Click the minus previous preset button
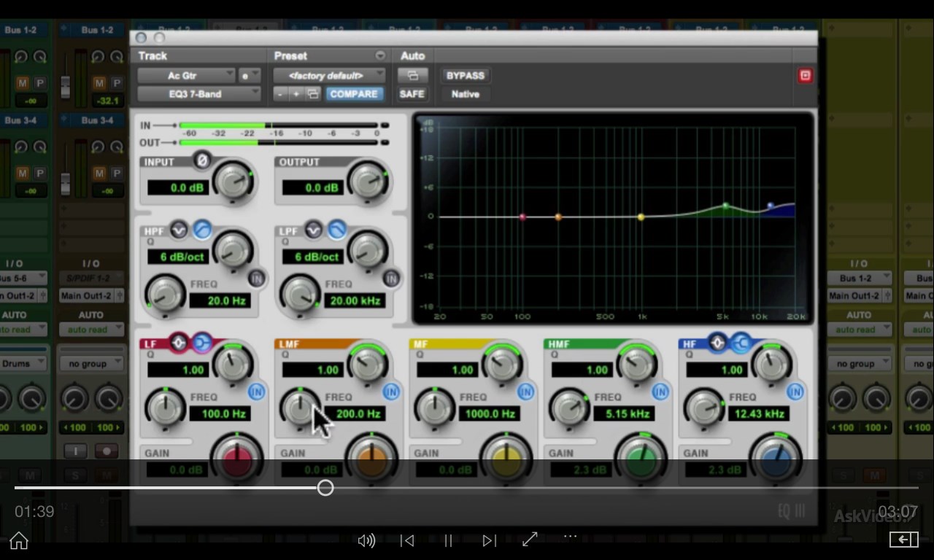 pyautogui.click(x=280, y=94)
